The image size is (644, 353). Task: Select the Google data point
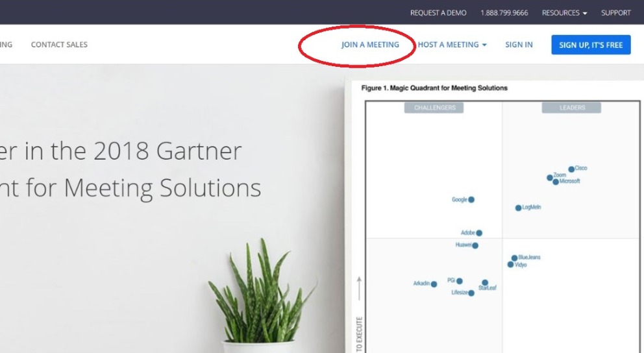tap(471, 199)
